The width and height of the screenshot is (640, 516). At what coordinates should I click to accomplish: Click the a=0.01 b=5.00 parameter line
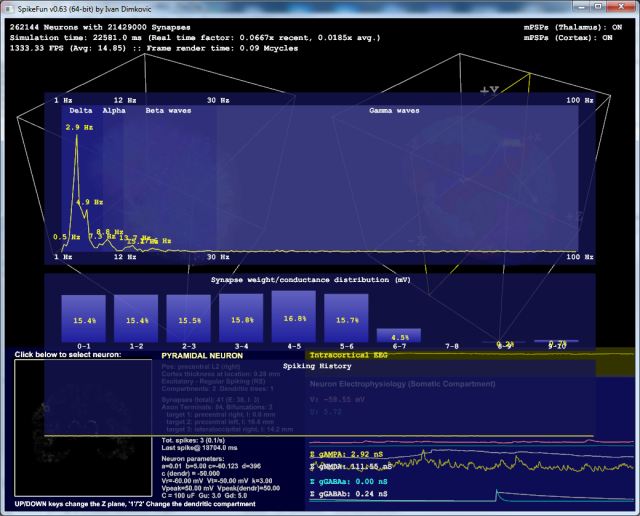[211, 466]
